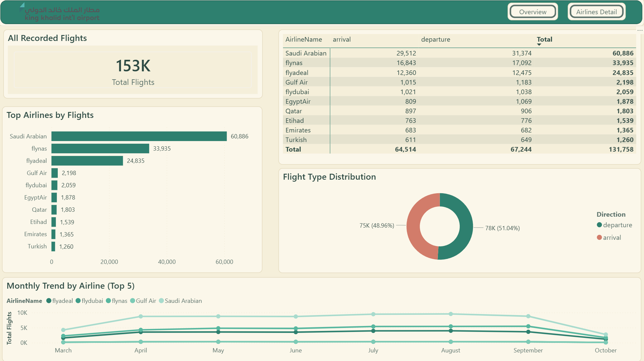Click the Gulf Air legend marker in trend chart
The height and width of the screenshot is (361, 644).
pyautogui.click(x=132, y=301)
